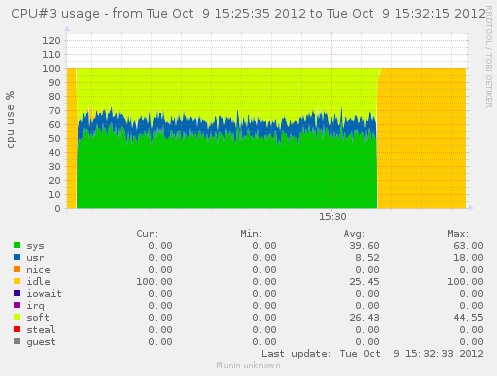Click the 15:30 time axis label

(x=332, y=217)
